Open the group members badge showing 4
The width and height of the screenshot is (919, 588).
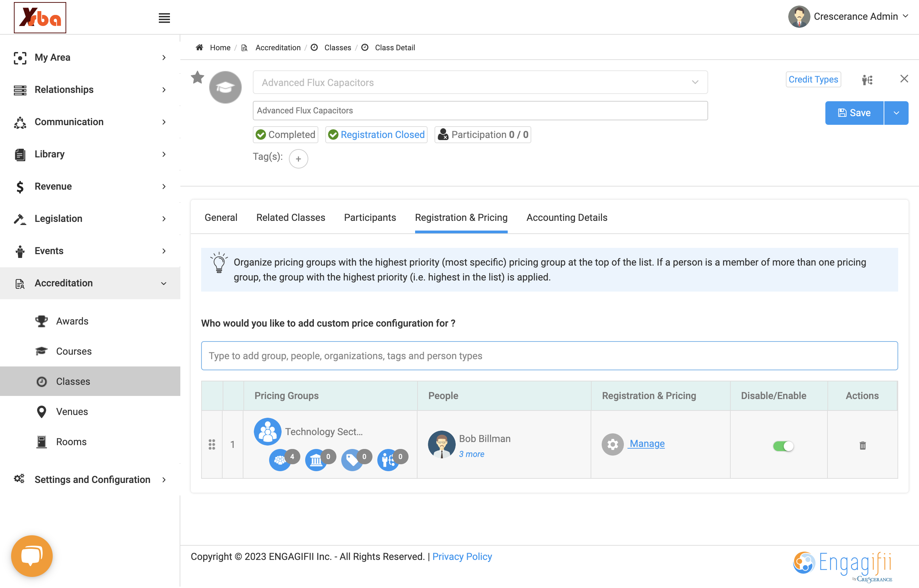(x=284, y=459)
